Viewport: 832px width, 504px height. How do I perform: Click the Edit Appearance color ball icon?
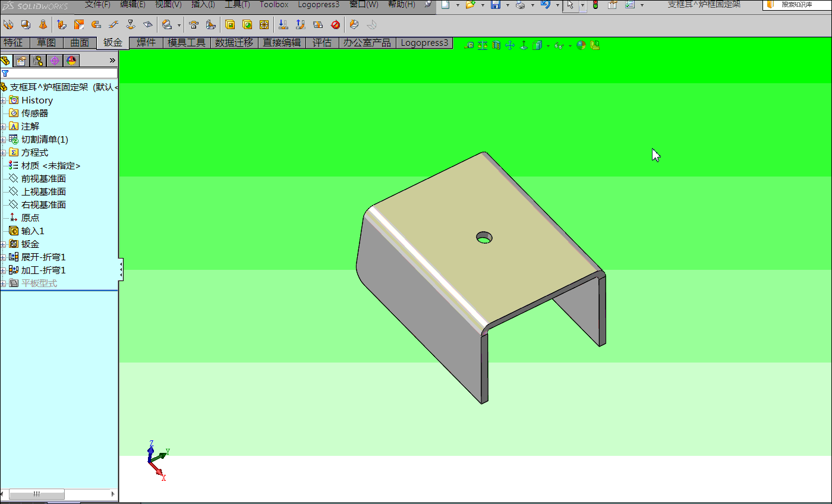(581, 45)
